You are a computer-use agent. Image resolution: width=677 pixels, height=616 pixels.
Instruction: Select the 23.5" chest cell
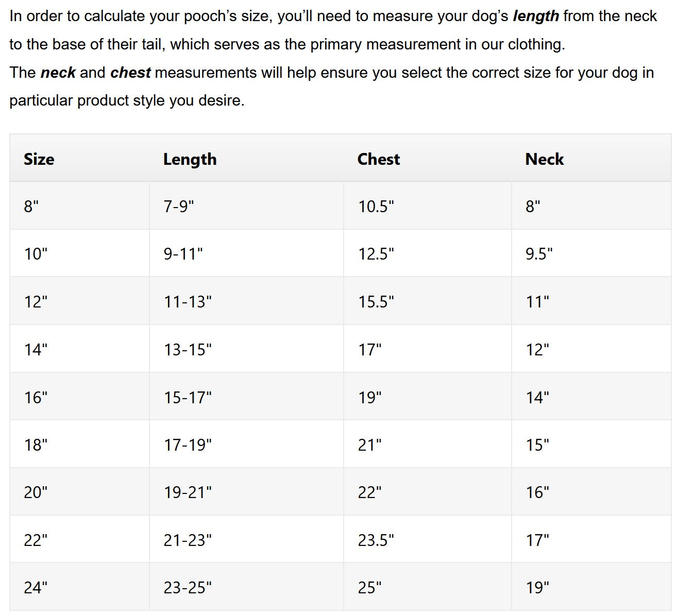click(x=376, y=540)
